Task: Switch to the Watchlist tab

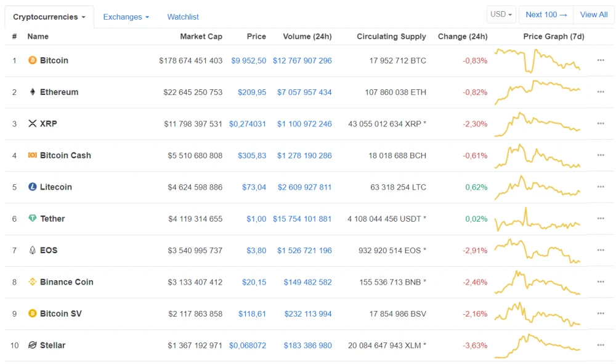Action: pyautogui.click(x=183, y=17)
